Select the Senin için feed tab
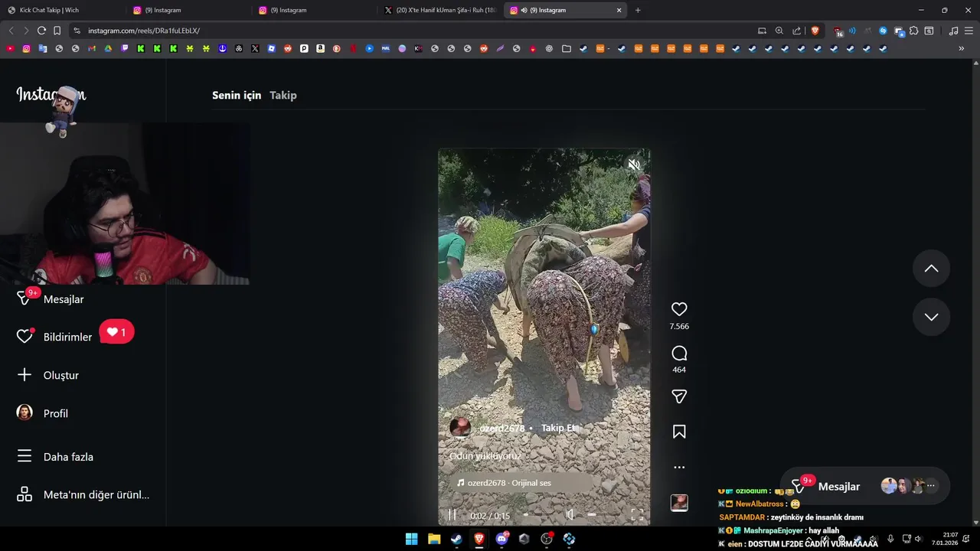 click(237, 95)
